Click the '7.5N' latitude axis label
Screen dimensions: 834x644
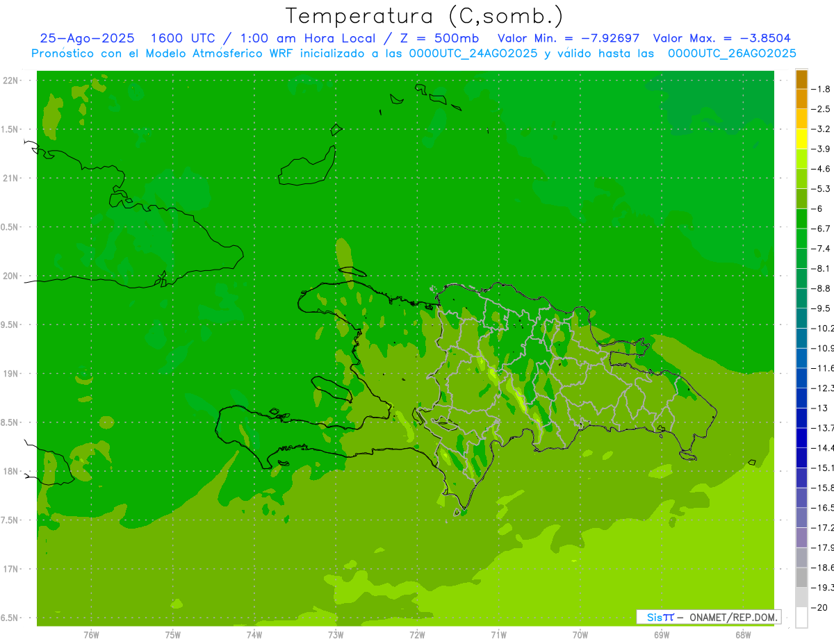[x=10, y=520]
